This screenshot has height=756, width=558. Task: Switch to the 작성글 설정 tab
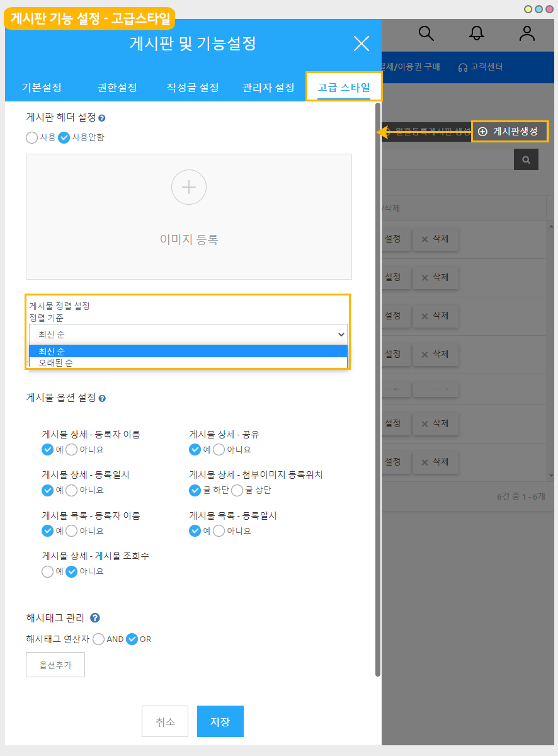click(193, 88)
